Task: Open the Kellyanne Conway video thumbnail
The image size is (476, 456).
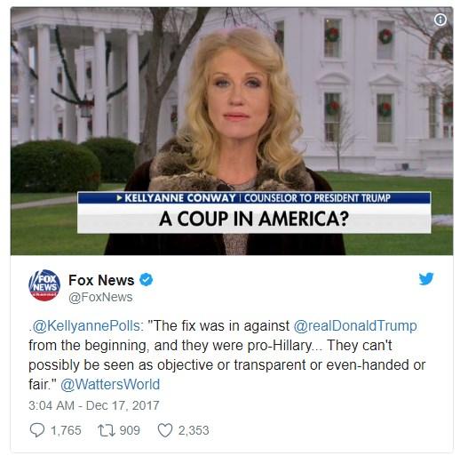Action: (x=232, y=131)
